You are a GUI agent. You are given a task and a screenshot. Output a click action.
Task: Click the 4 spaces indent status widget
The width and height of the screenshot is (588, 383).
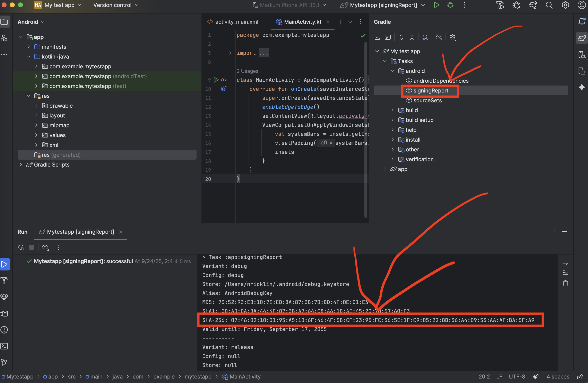(558, 377)
